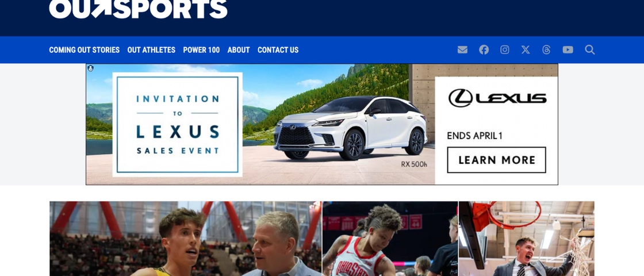Click the search magnifier icon

(x=590, y=49)
